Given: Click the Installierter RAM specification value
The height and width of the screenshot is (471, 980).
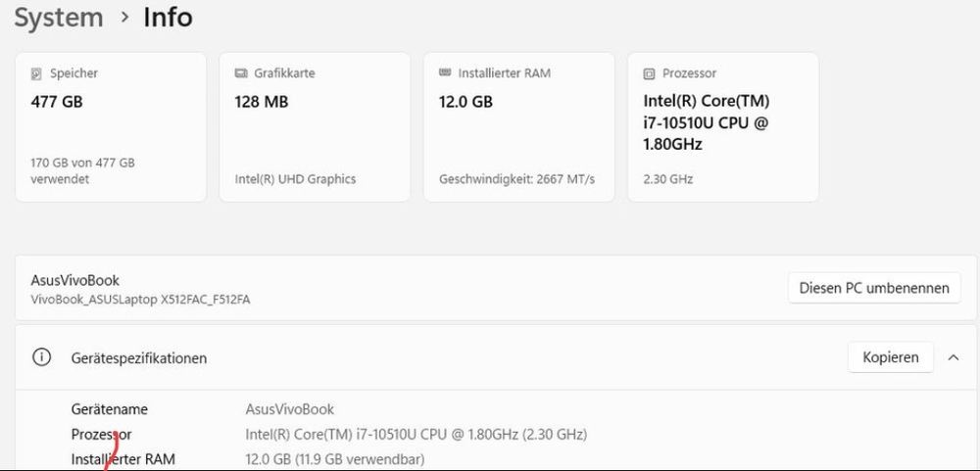Looking at the screenshot, I should pos(335,460).
